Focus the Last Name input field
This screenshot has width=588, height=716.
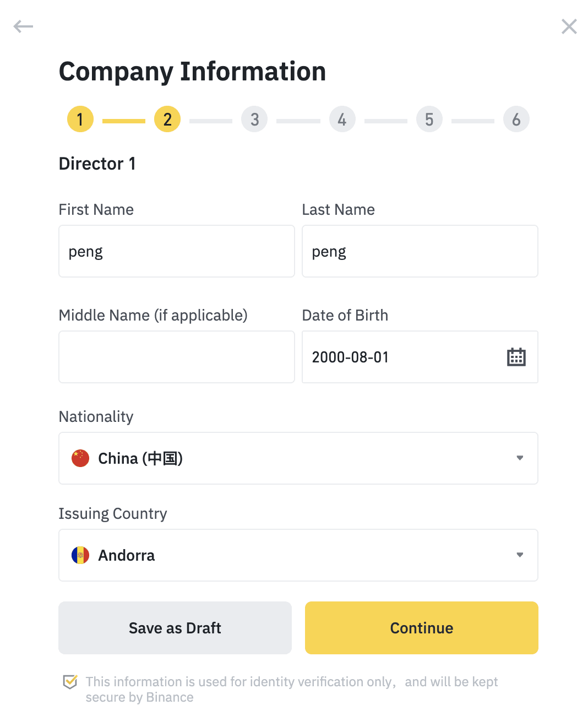pos(420,251)
